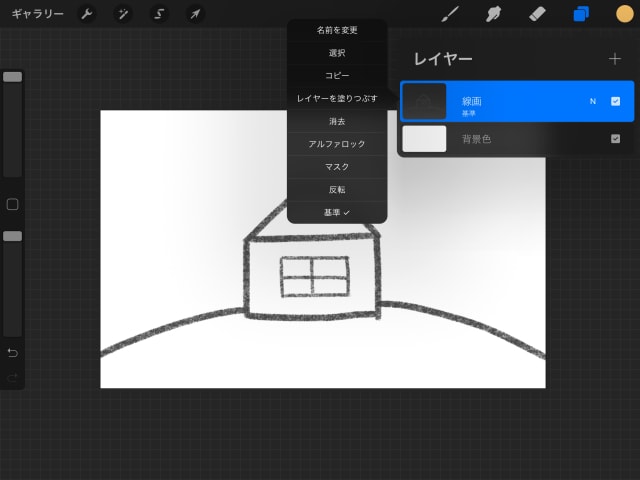
Task: Click the brush opacity slider handle
Action: [x=13, y=236]
